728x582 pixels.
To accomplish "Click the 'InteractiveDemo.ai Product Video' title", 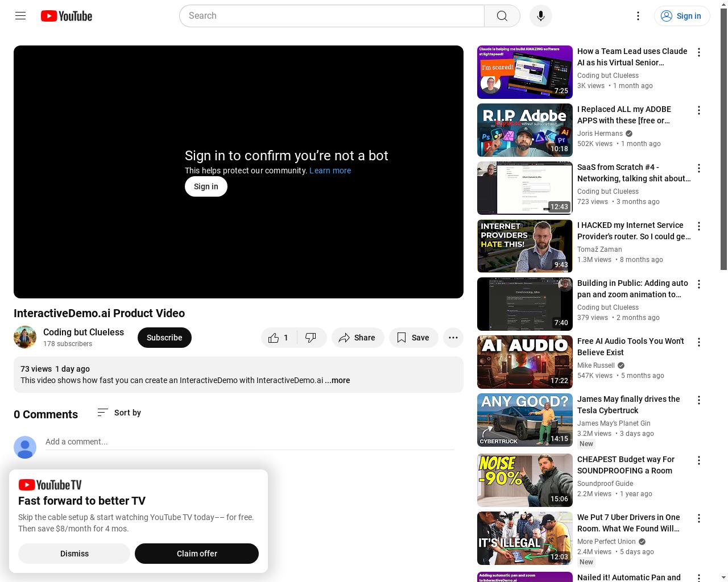I will 99,313.
